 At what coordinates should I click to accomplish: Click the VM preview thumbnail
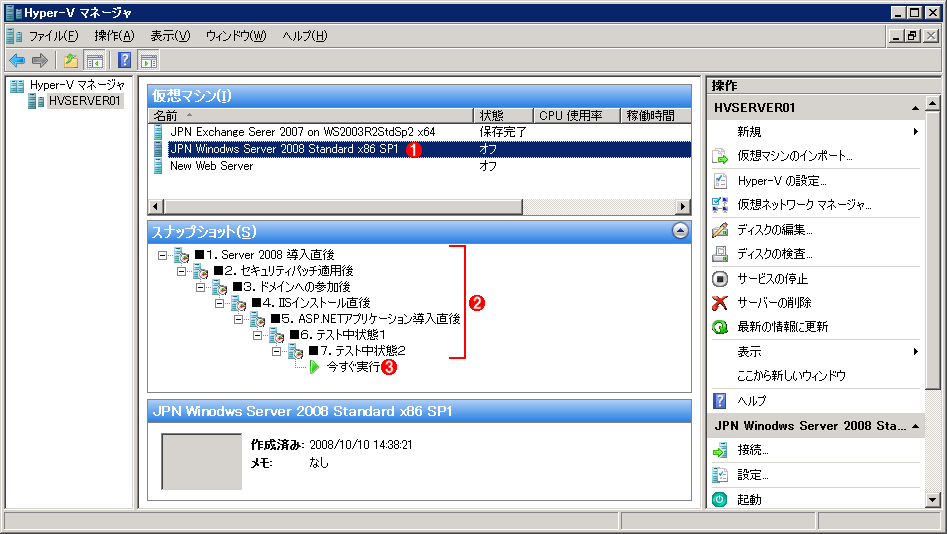[202, 462]
